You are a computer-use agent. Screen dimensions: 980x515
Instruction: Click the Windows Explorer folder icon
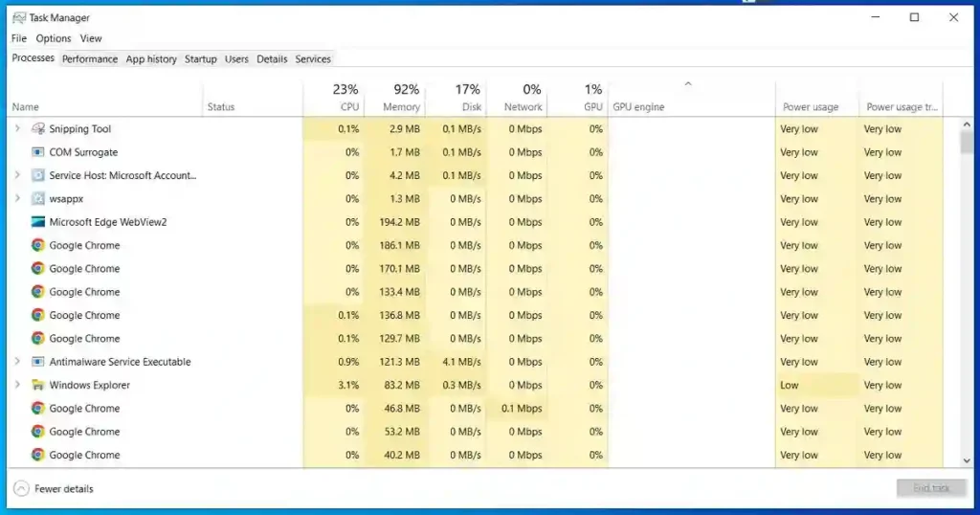pyautogui.click(x=38, y=385)
